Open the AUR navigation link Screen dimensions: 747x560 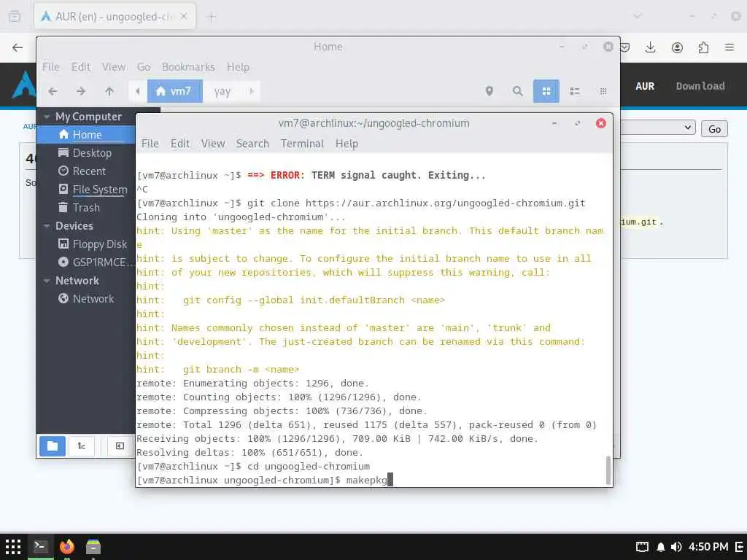pos(645,86)
